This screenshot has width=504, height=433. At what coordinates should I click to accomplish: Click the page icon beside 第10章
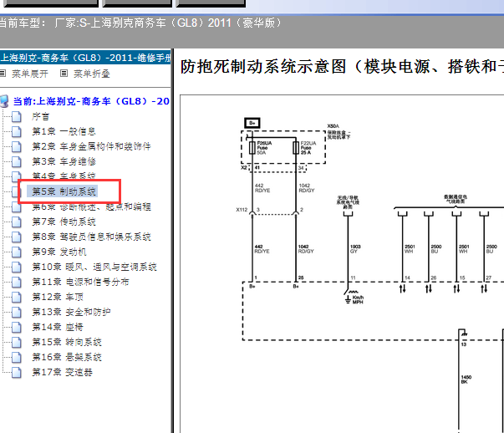pyautogui.click(x=17, y=267)
